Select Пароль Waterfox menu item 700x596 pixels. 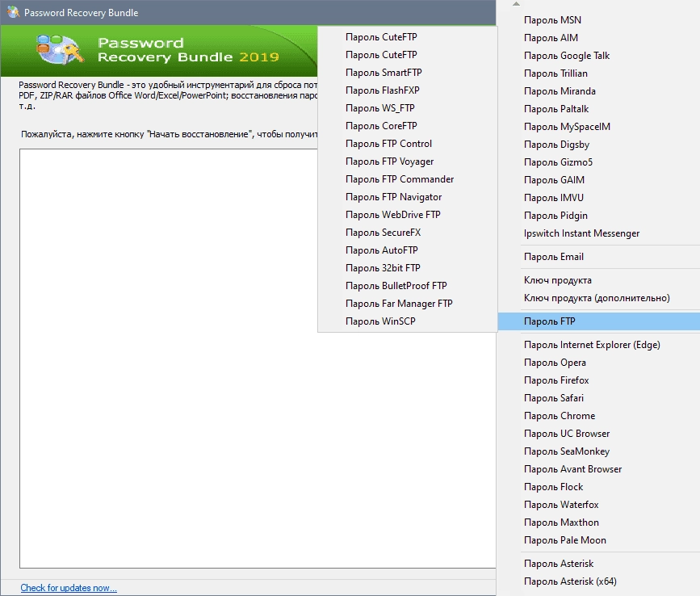598,505
